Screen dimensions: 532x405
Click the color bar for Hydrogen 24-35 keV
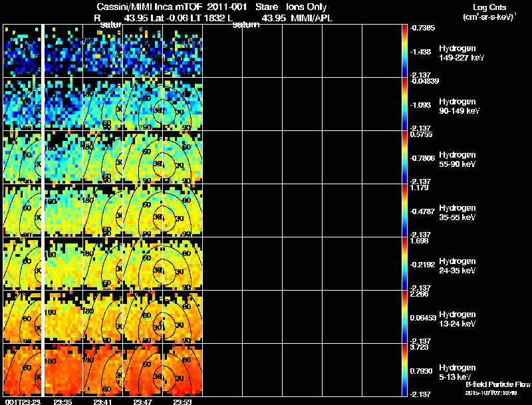coord(404,264)
